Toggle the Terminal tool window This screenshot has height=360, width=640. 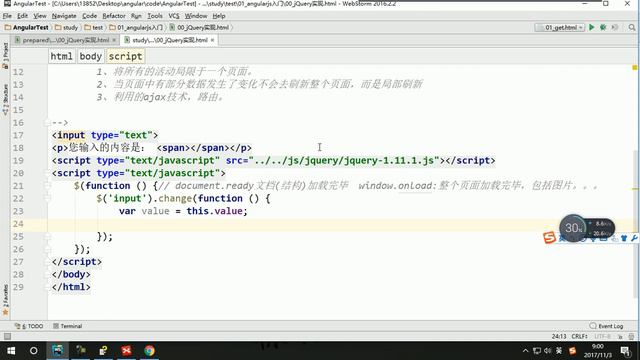(68, 326)
